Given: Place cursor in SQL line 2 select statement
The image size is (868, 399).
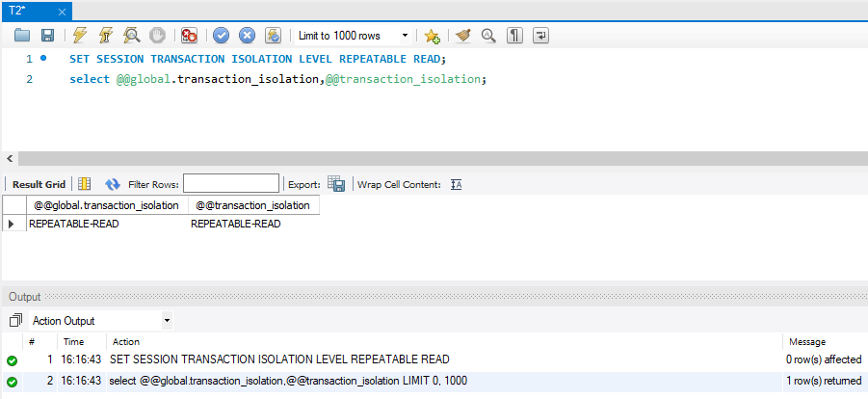Looking at the screenshot, I should [x=277, y=79].
